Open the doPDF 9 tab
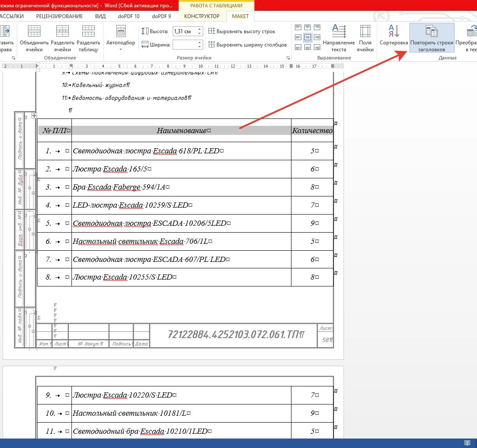 coord(161,16)
